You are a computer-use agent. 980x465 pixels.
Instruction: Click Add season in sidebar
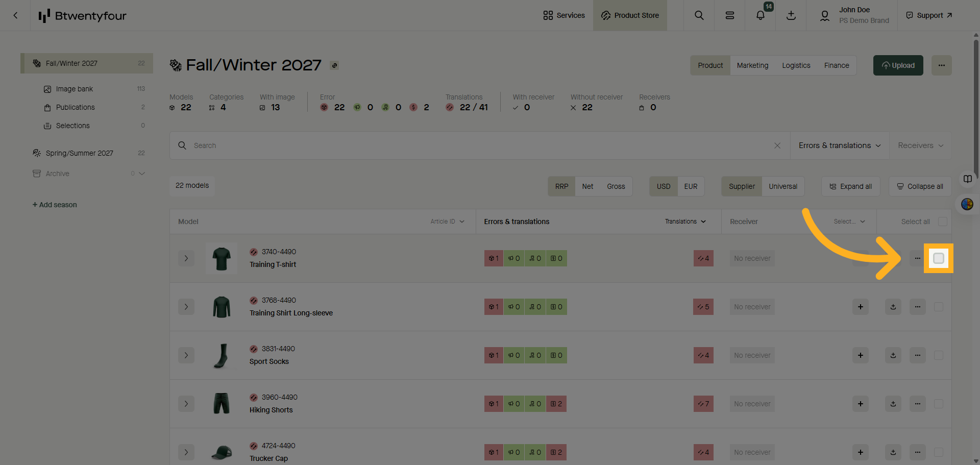coord(55,205)
